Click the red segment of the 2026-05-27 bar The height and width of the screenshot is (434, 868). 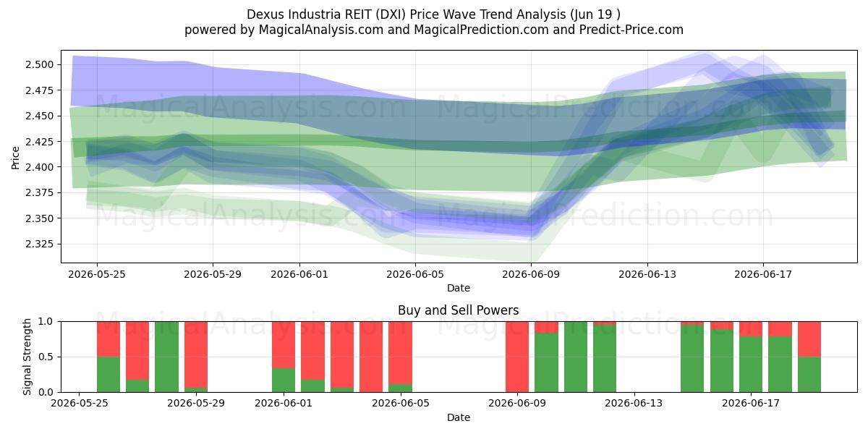pyautogui.click(x=137, y=351)
